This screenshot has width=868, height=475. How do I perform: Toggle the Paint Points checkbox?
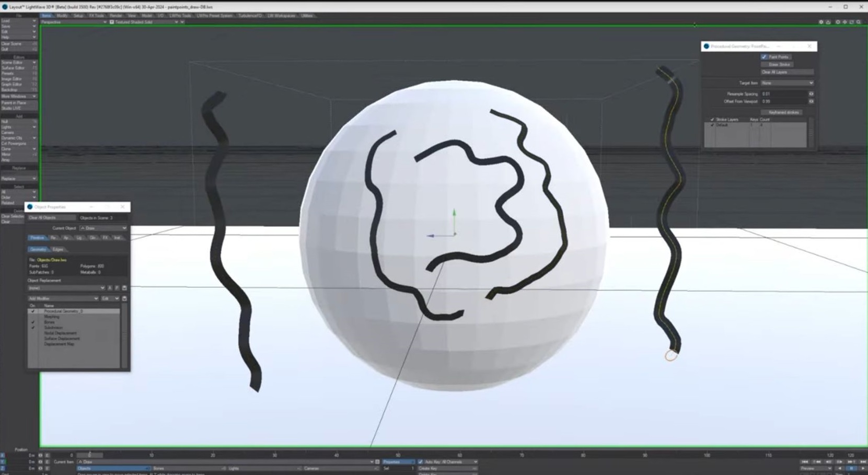[764, 57]
